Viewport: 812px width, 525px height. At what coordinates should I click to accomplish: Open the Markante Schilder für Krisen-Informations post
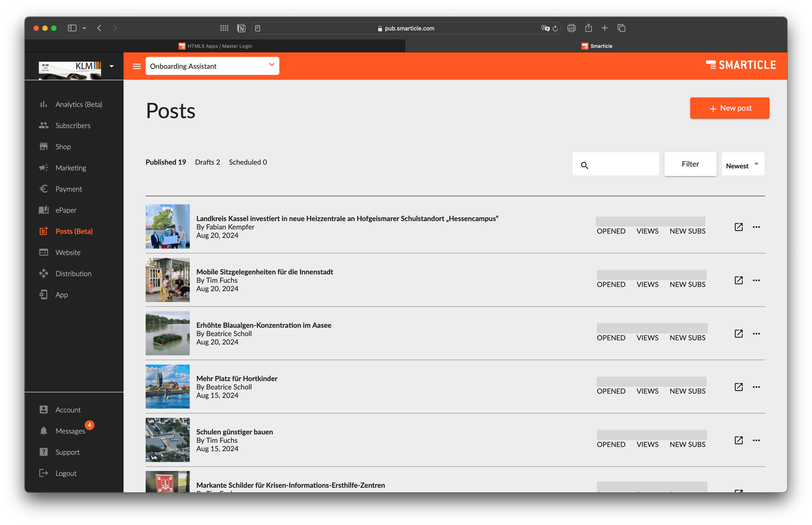(290, 485)
